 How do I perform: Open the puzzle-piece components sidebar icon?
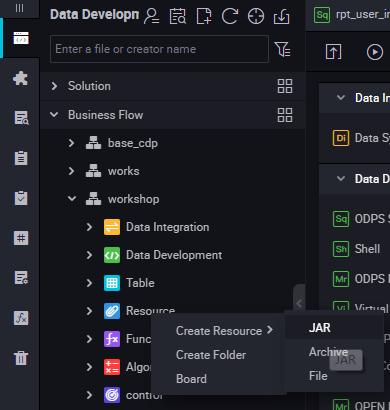21,78
